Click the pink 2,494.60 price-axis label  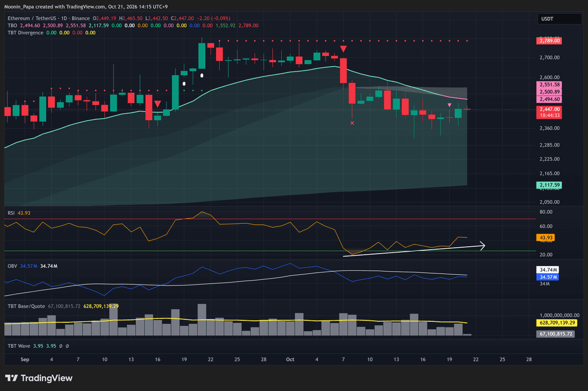pos(550,99)
